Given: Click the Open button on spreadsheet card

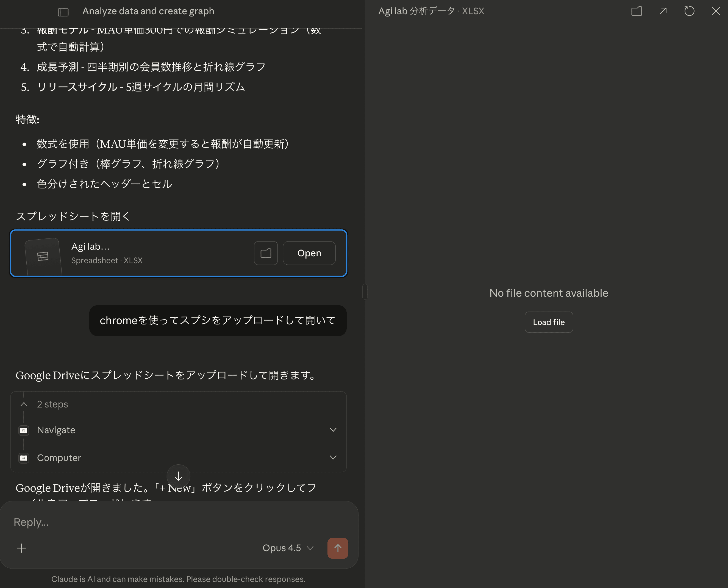Looking at the screenshot, I should pos(309,253).
